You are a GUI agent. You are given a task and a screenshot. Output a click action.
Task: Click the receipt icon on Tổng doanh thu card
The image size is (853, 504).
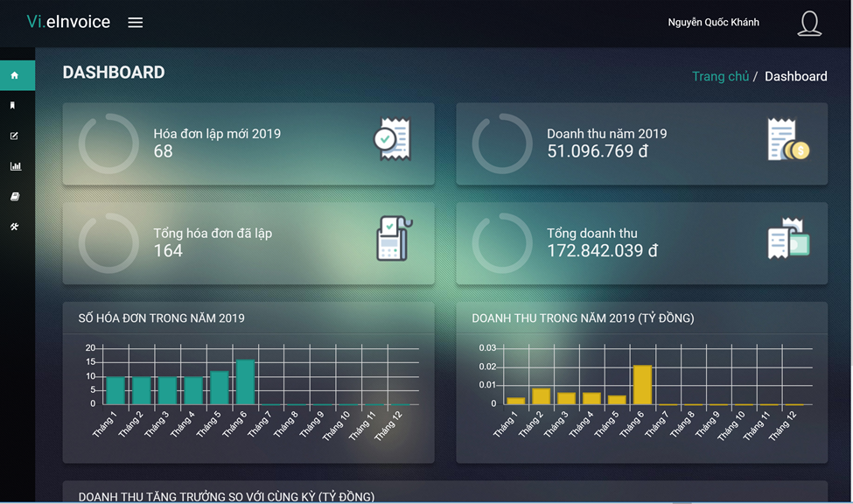(x=787, y=239)
